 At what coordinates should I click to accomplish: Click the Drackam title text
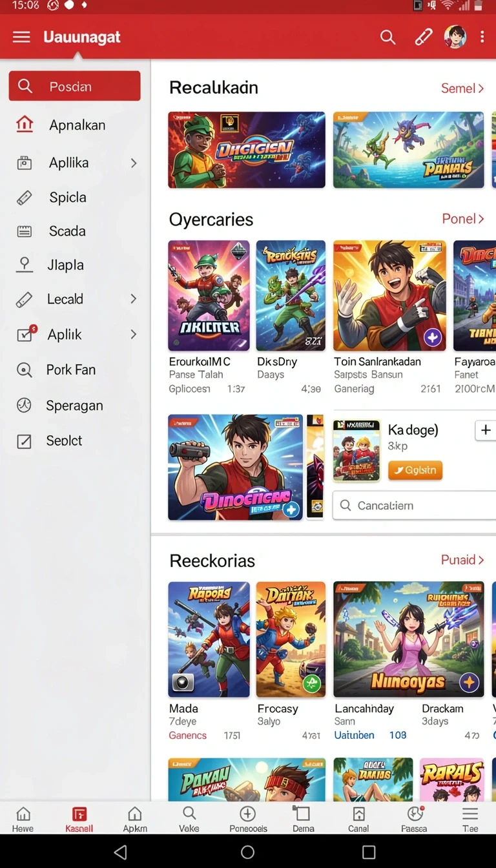442,708
